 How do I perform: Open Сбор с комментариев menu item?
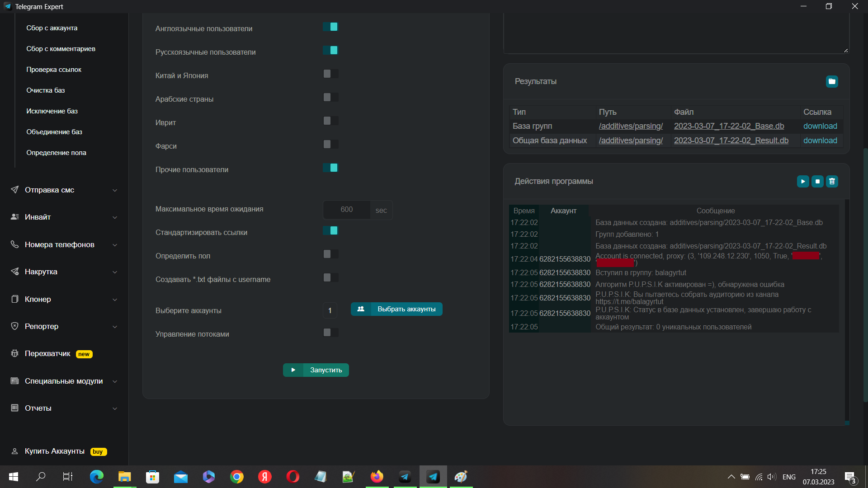[x=61, y=49]
